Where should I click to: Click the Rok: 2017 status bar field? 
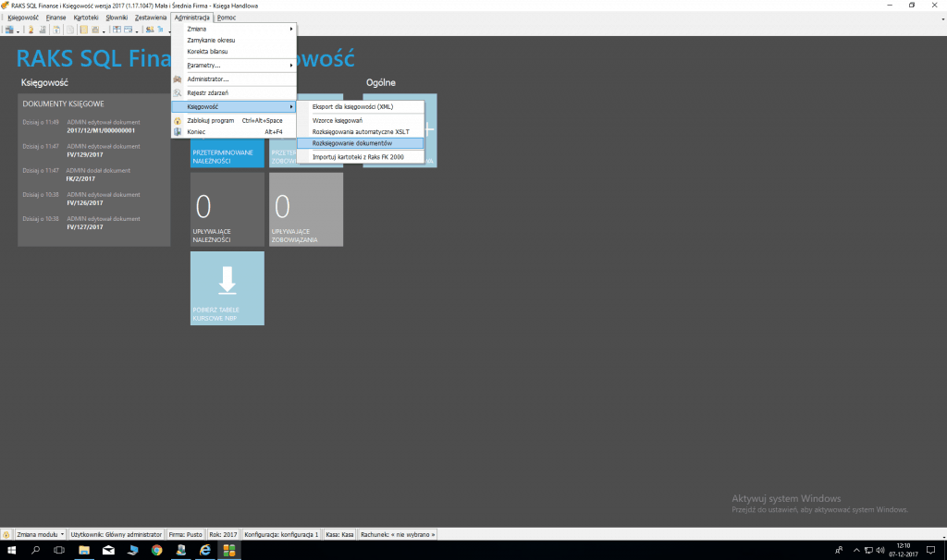tap(224, 534)
